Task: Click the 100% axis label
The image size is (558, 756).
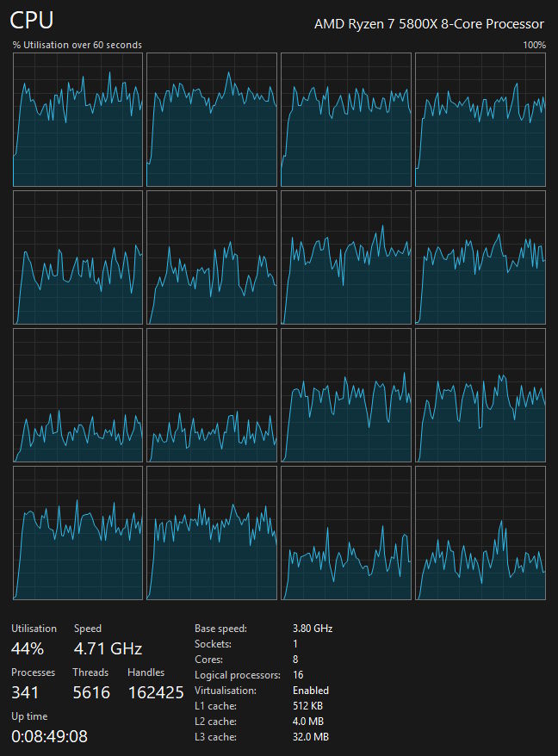Action: [534, 45]
